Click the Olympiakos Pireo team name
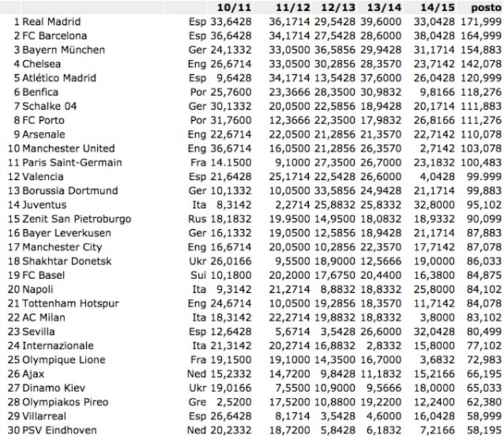The width and height of the screenshot is (504, 436). (65, 402)
